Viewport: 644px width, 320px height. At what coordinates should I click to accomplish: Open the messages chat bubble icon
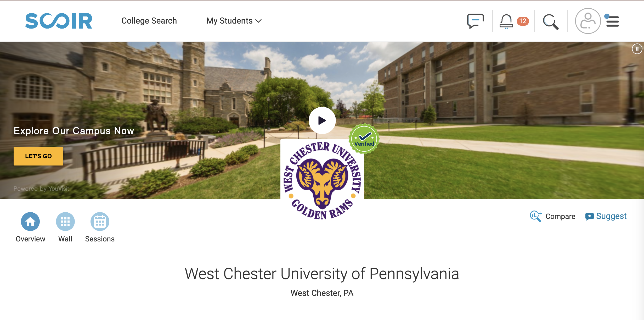pos(475,21)
